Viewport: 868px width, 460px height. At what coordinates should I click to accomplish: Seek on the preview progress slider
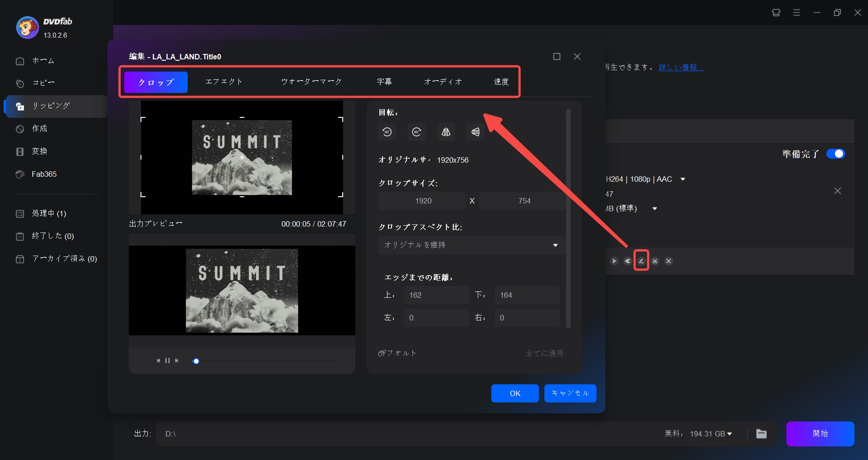click(x=266, y=361)
